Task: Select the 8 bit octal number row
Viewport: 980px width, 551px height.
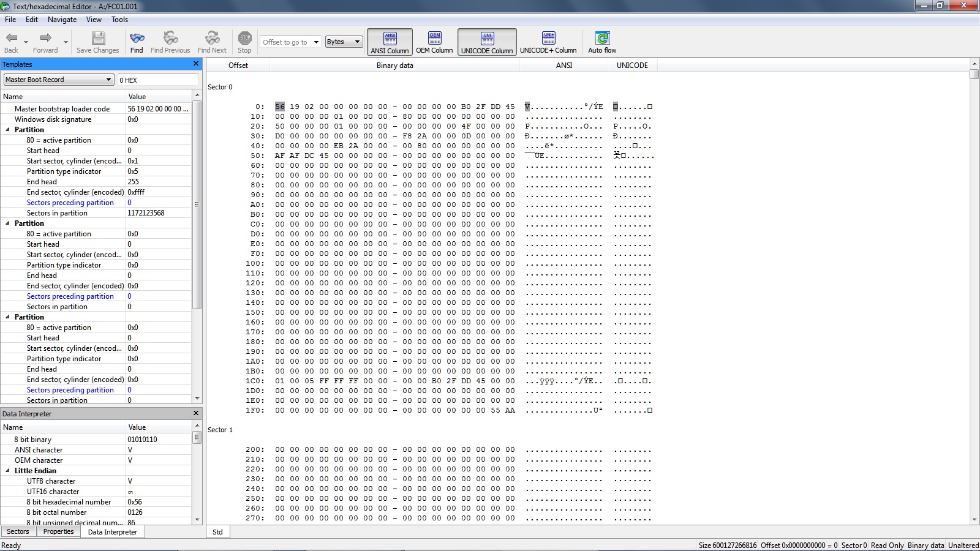Action: pos(97,512)
